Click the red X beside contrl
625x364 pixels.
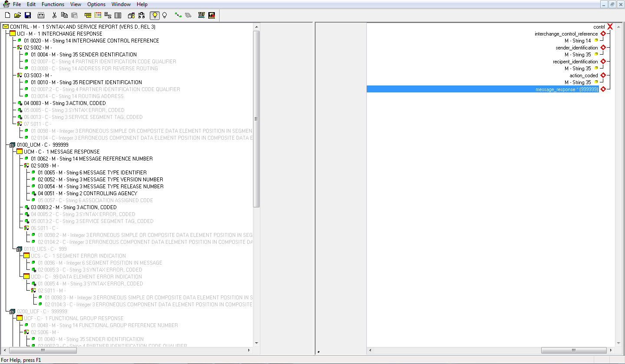click(x=609, y=26)
